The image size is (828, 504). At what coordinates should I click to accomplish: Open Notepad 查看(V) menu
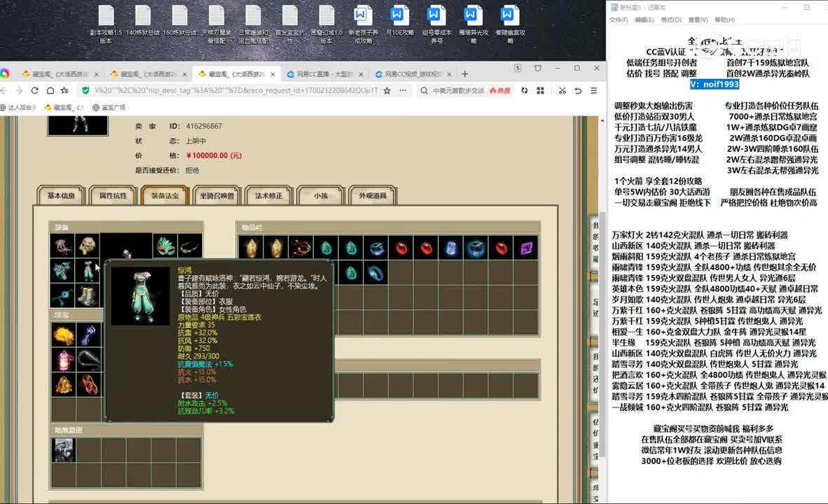click(x=698, y=20)
